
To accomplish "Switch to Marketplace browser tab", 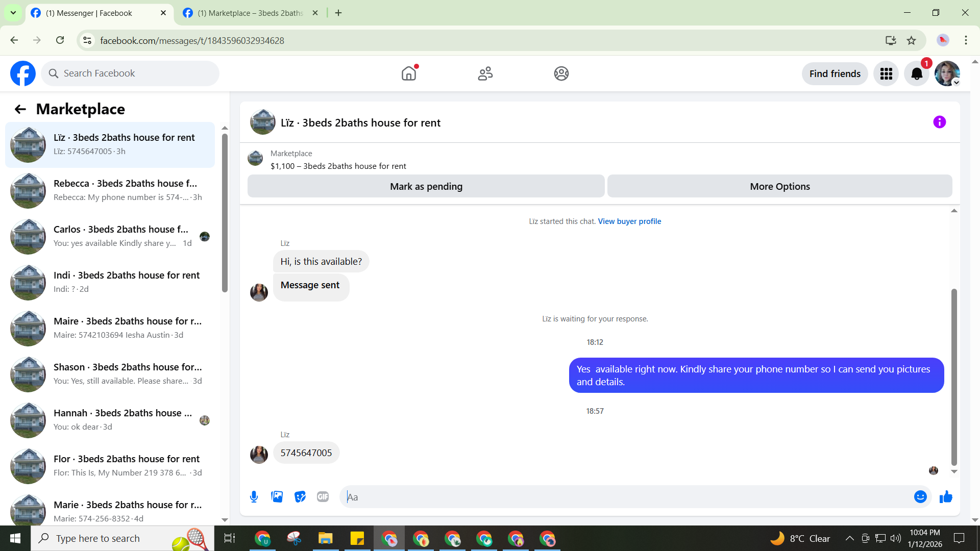I will click(x=250, y=13).
